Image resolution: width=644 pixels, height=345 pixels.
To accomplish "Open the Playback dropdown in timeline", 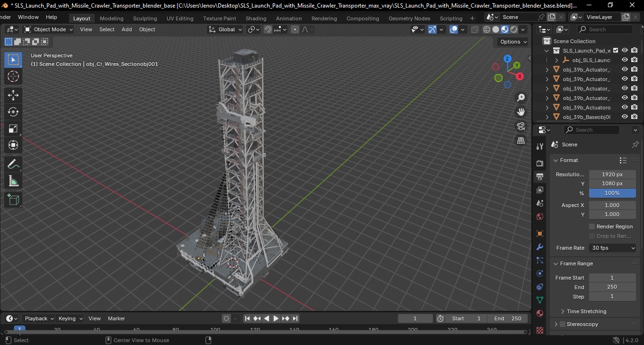I will 38,318.
